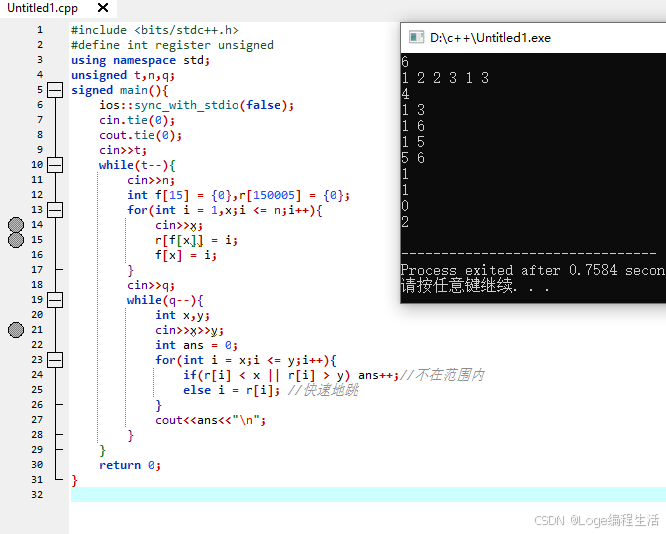Collapse the while(q--) fold at line 19

click(x=55, y=300)
